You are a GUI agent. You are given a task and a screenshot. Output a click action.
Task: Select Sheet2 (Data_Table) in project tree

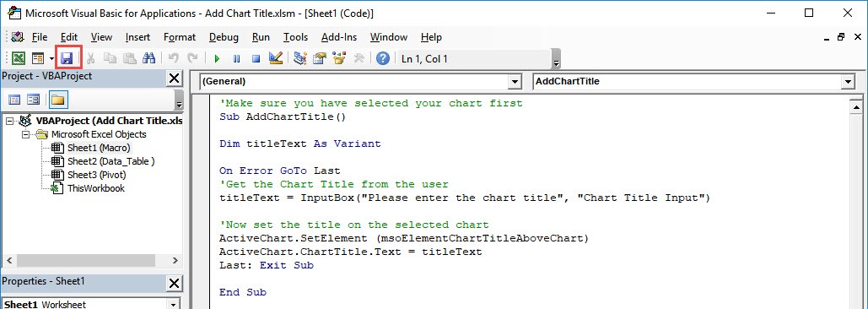(111, 161)
